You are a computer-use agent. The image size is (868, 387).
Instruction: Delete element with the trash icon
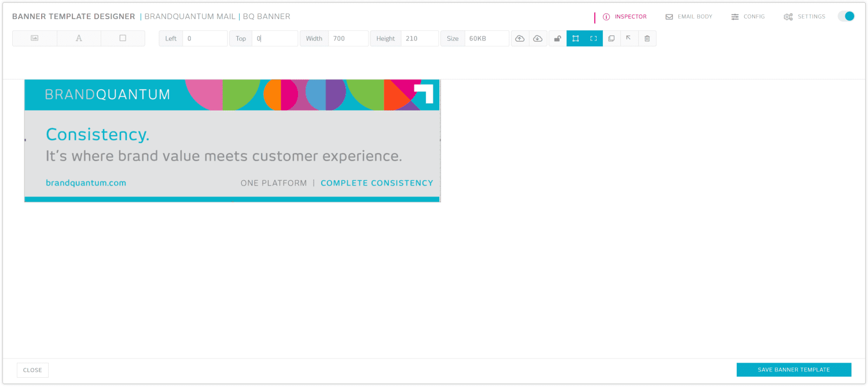647,38
